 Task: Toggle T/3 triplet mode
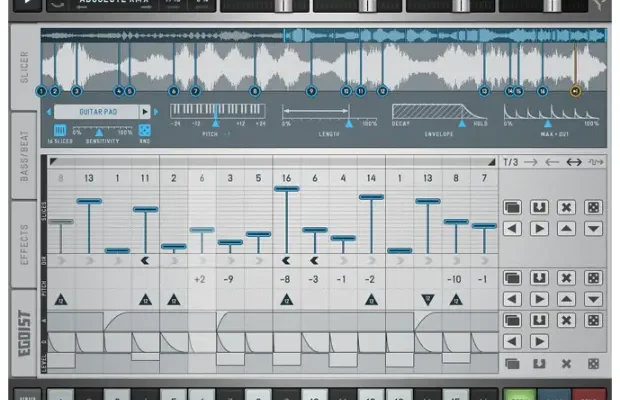(x=511, y=161)
